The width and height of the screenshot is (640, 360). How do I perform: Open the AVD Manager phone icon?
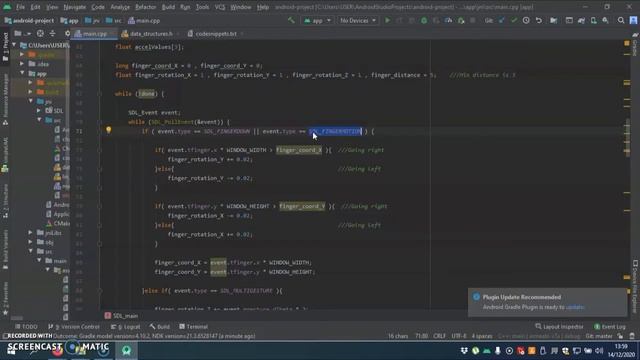pos(593,20)
